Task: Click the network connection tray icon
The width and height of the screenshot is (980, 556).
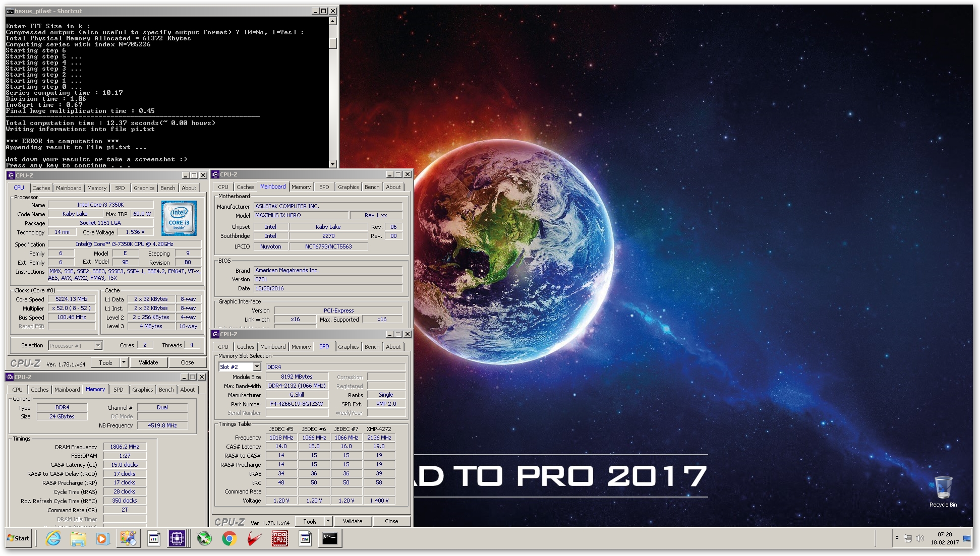Action: tap(908, 538)
